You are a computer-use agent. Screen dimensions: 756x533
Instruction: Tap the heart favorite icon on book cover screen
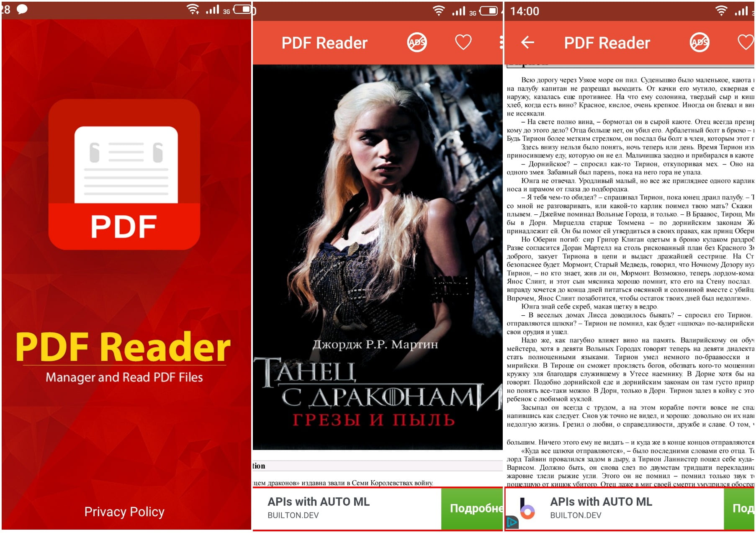coord(463,42)
